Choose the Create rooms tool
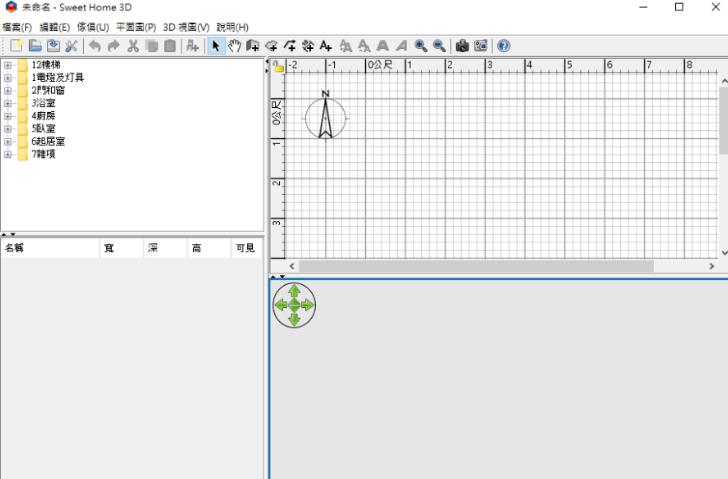Viewport: 728px width, 479px height. (x=271, y=45)
